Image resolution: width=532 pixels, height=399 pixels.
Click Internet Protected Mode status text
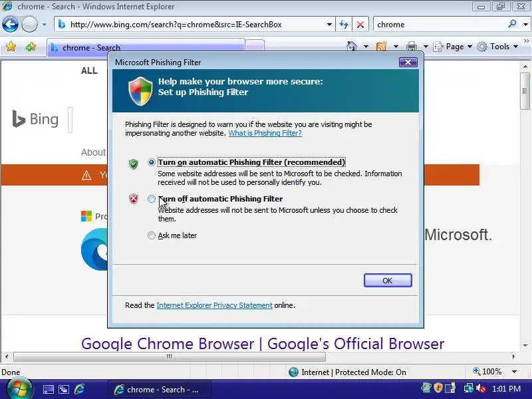pyautogui.click(x=354, y=372)
